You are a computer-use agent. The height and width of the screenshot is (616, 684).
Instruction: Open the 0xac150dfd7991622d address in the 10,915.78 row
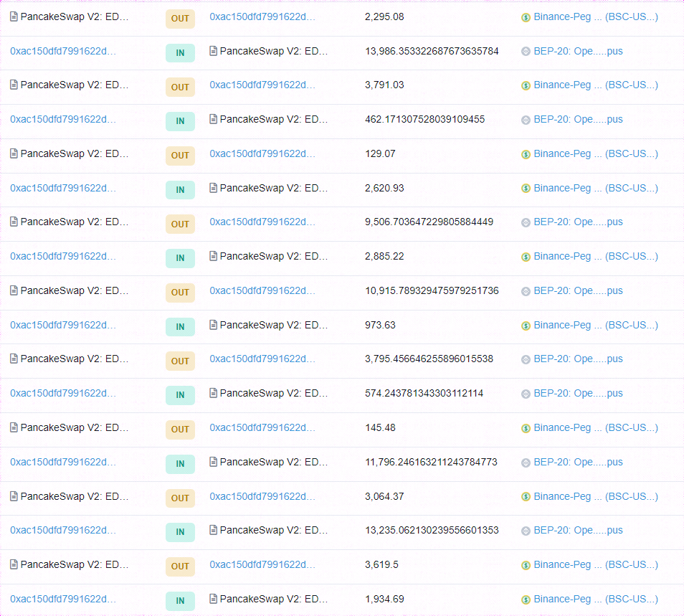pos(262,290)
